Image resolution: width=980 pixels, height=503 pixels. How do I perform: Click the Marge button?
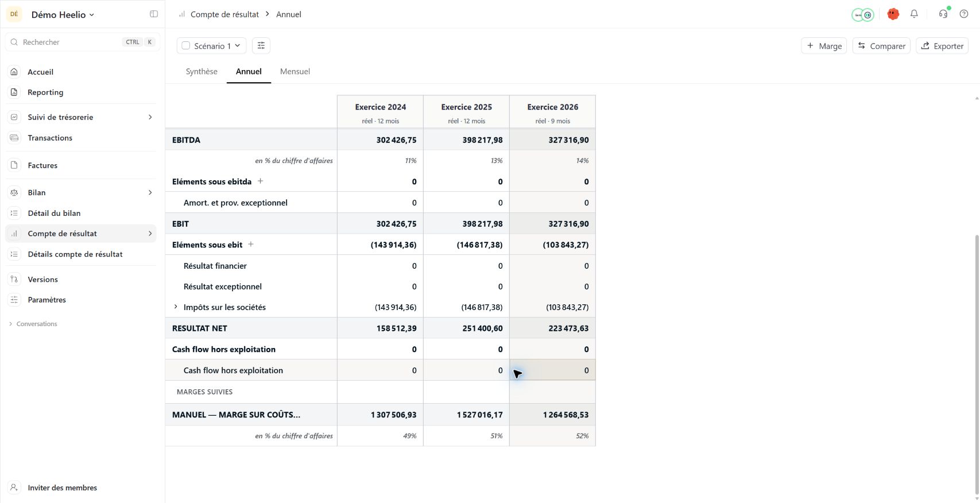tap(824, 46)
